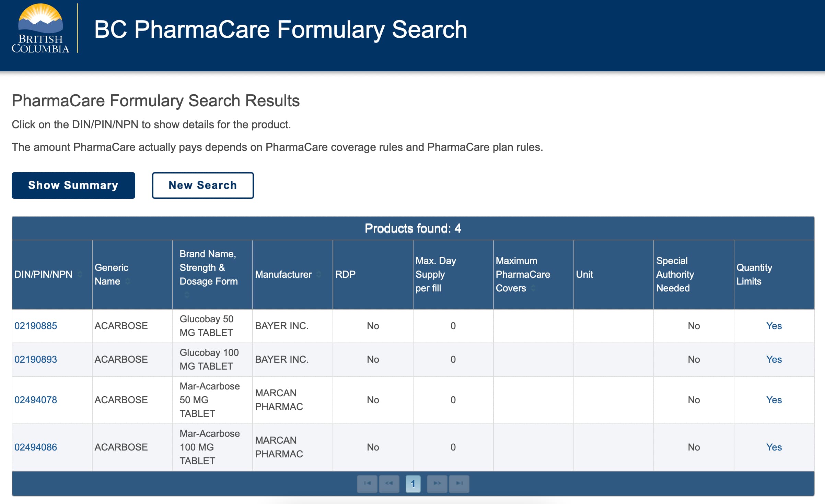Go to next page of results

point(437,483)
